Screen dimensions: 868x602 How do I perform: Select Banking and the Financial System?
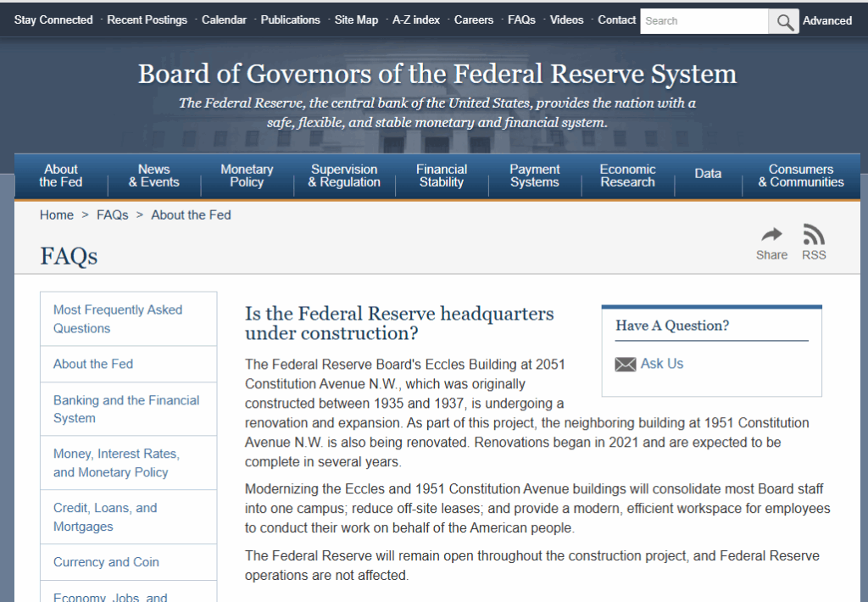126,409
